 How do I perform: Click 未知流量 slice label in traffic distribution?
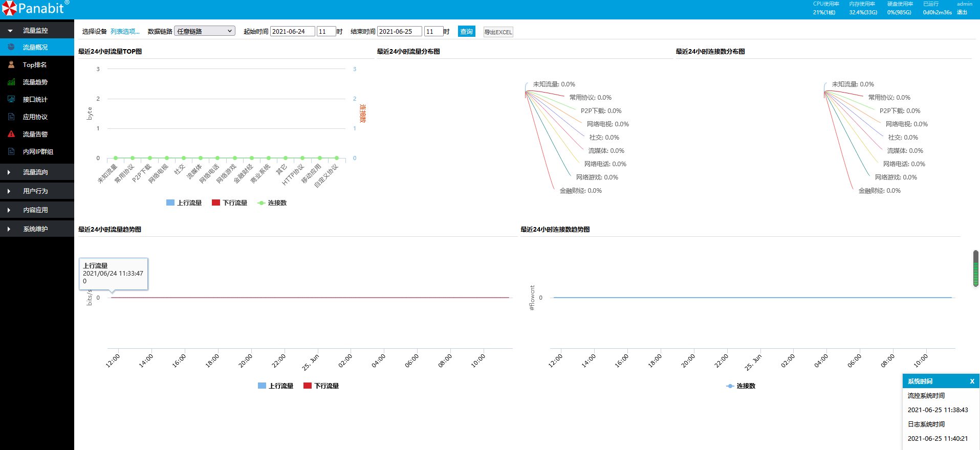[554, 84]
